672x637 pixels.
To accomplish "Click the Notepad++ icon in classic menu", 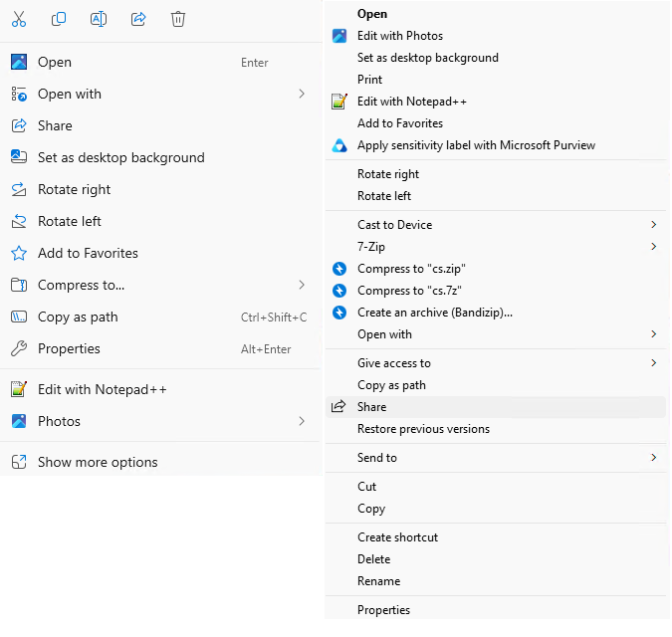I will (339, 102).
